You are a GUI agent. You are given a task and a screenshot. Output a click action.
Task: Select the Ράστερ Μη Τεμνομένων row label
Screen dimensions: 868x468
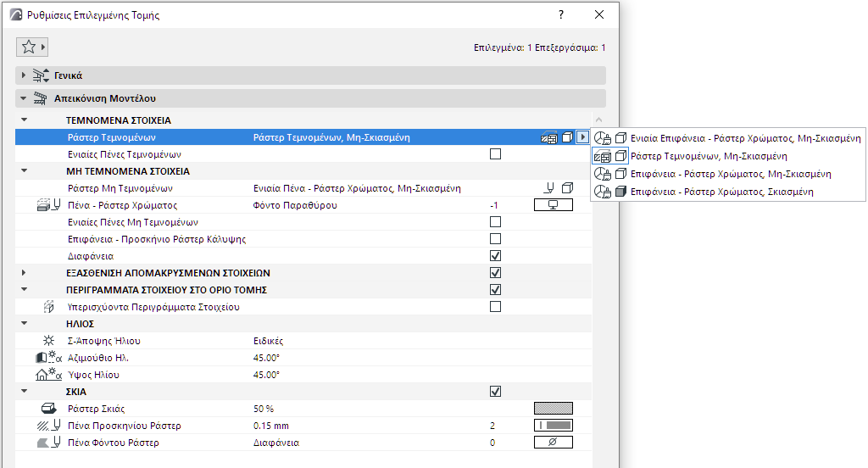coord(120,188)
